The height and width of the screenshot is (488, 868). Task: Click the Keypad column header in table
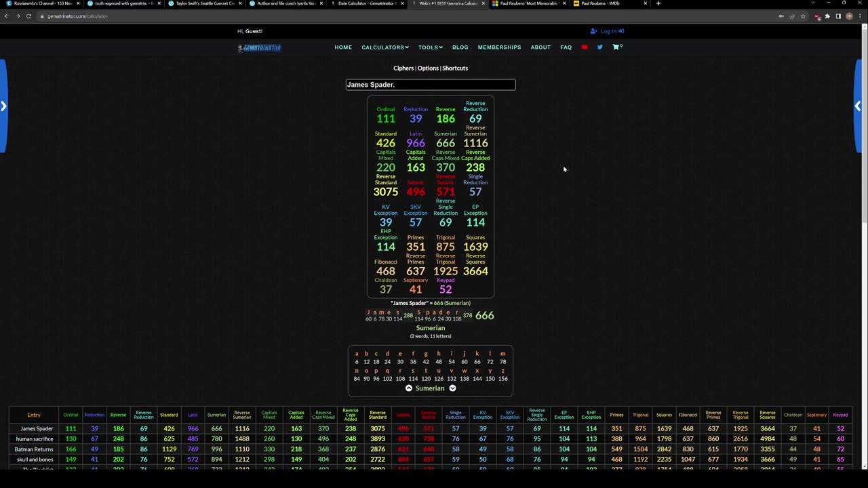[x=840, y=415]
